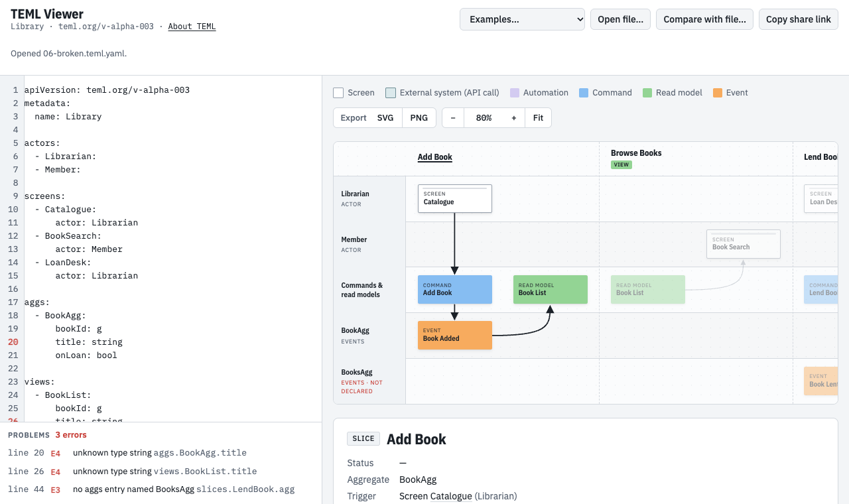
Task: Click the VIEW badge under Browse Books
Action: (x=621, y=164)
